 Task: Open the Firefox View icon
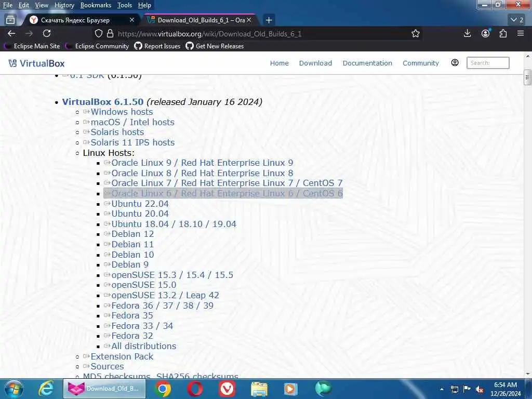(x=10, y=20)
